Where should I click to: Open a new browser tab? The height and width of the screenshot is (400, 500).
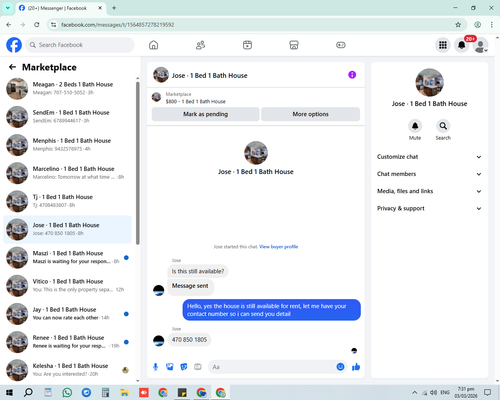(x=114, y=8)
